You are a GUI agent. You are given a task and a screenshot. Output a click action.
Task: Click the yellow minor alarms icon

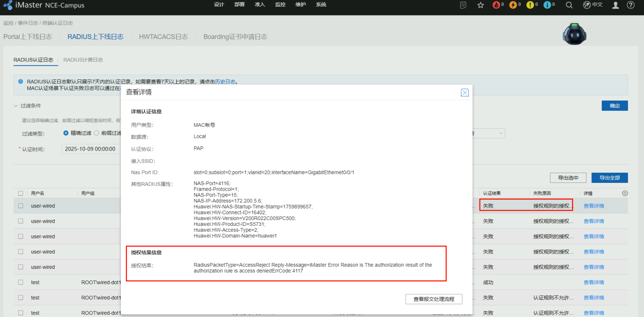point(530,5)
